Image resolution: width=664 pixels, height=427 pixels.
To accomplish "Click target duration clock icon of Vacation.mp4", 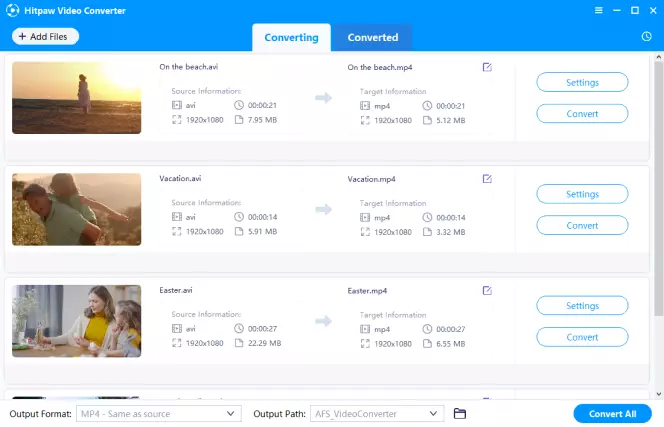I will pos(427,217).
